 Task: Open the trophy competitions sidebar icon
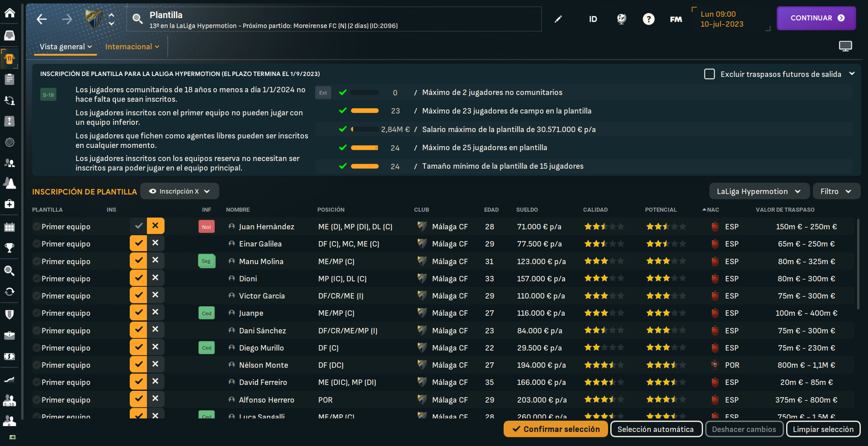9,247
